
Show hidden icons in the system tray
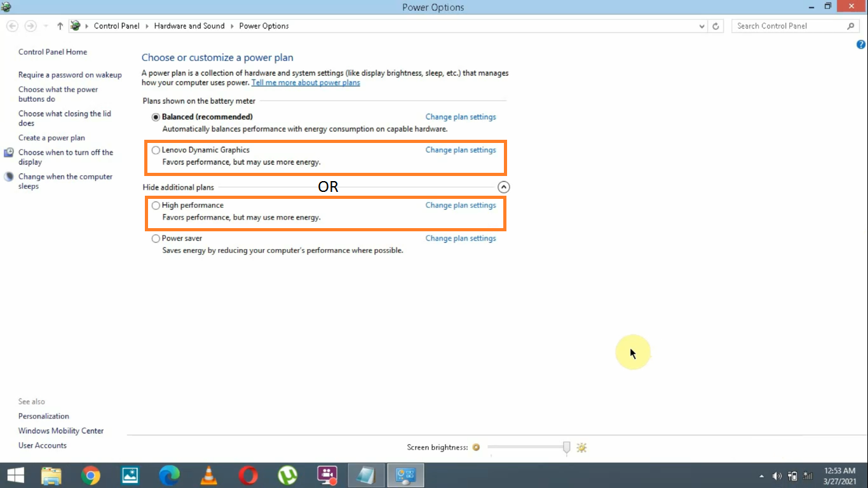click(x=761, y=475)
